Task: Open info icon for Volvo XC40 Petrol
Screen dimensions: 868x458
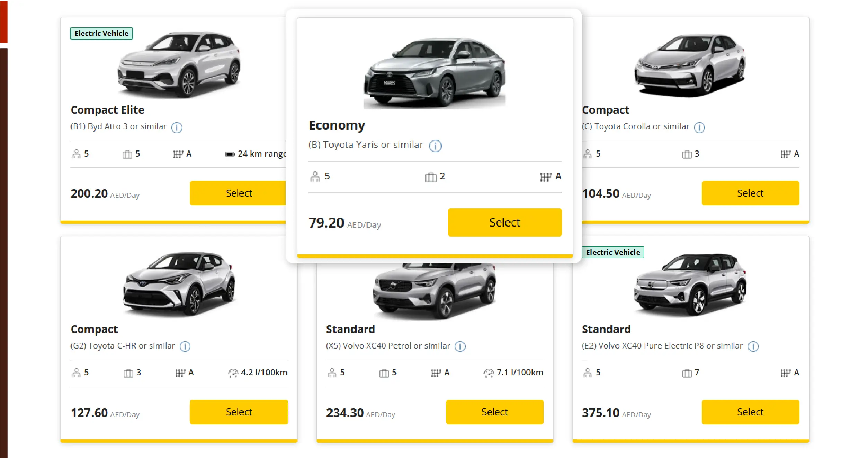Action: pos(460,346)
